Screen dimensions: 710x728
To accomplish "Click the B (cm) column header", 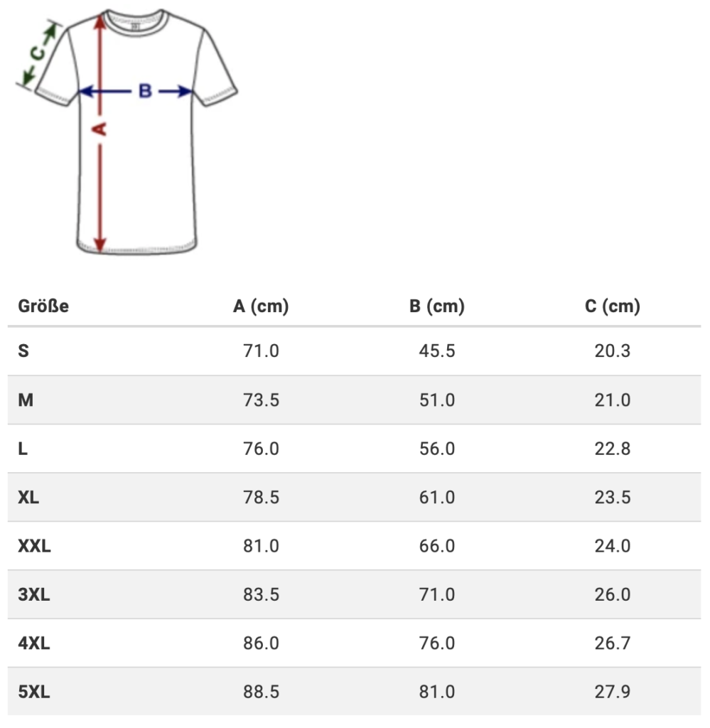I will (x=436, y=306).
